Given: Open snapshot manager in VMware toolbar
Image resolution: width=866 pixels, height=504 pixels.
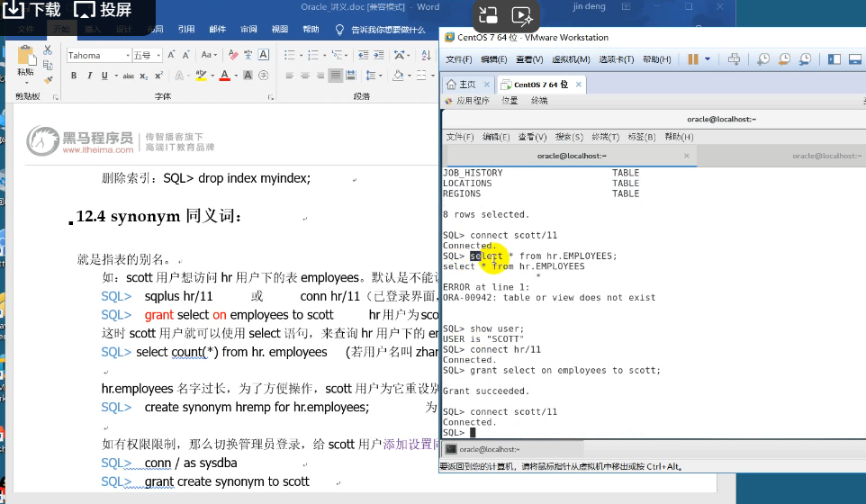Looking at the screenshot, I should tap(806, 59).
